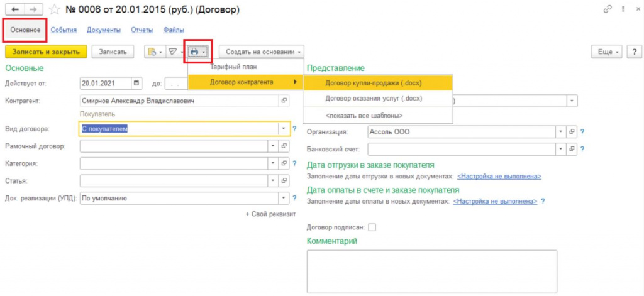
Task: Switch to the Отчеты tab
Action: coord(142,30)
